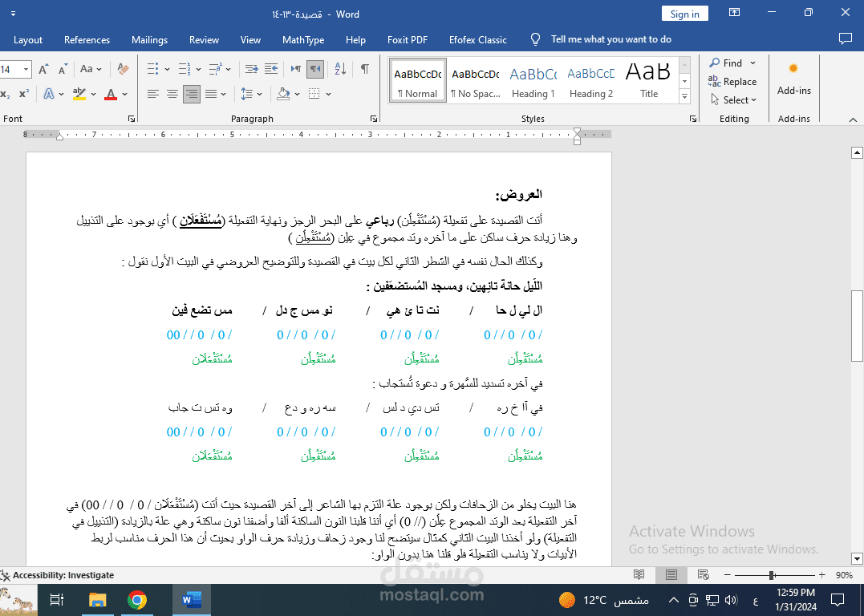Apply subscript formatting

[x=5, y=94]
